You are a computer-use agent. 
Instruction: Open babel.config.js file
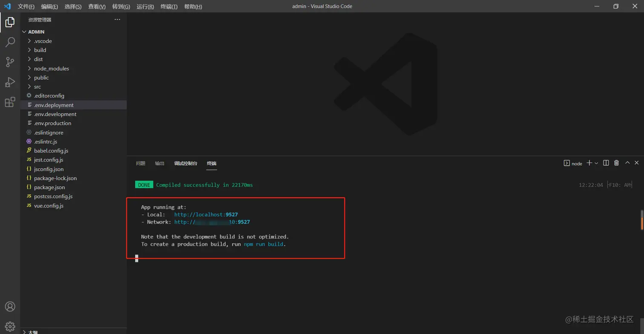[73, 151]
